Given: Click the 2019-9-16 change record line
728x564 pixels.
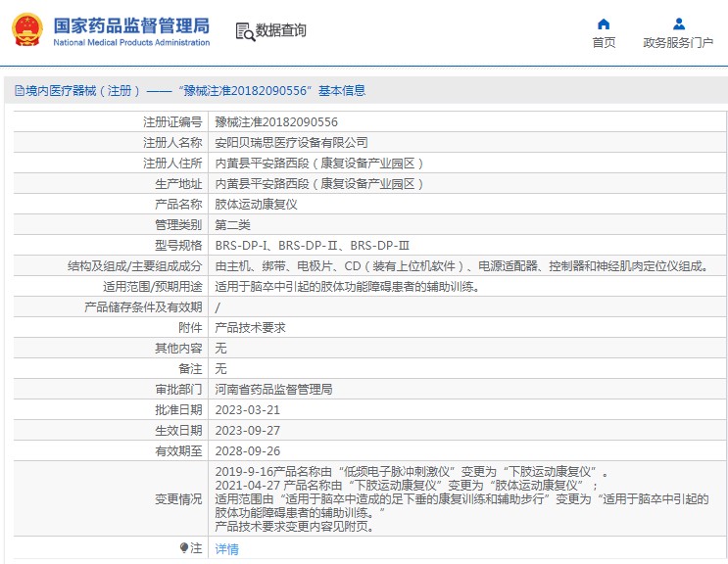Looking at the screenshot, I should point(412,472).
